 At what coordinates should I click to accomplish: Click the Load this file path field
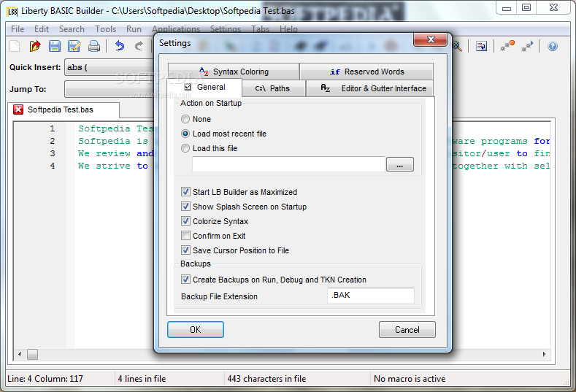click(288, 164)
